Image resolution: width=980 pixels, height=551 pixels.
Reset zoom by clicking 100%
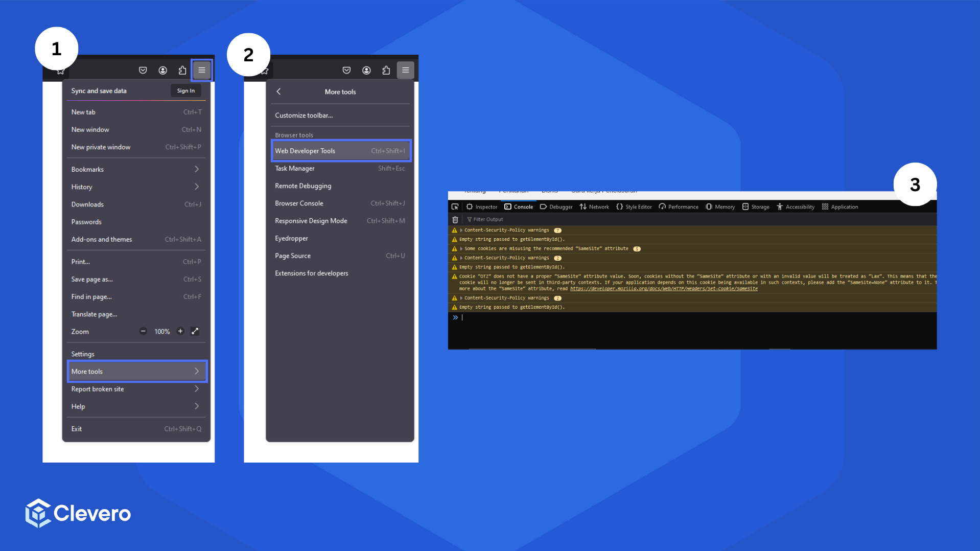tap(162, 332)
